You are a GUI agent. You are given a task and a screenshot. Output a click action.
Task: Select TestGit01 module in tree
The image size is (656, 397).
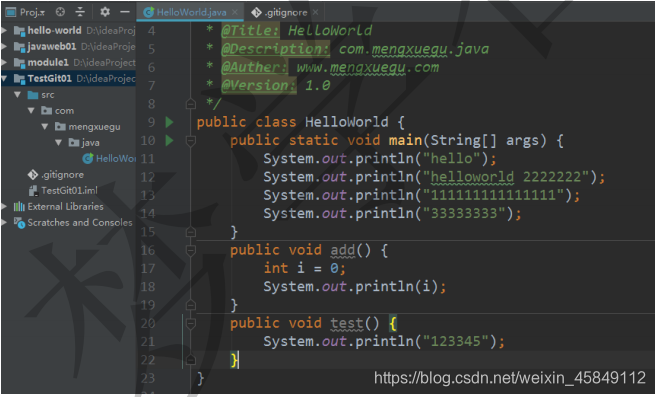50,78
